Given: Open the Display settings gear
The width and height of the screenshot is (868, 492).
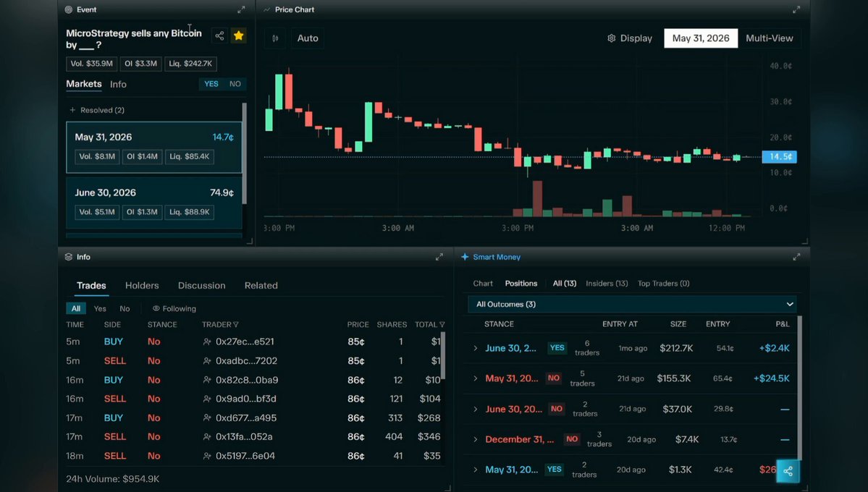Looking at the screenshot, I should point(611,38).
